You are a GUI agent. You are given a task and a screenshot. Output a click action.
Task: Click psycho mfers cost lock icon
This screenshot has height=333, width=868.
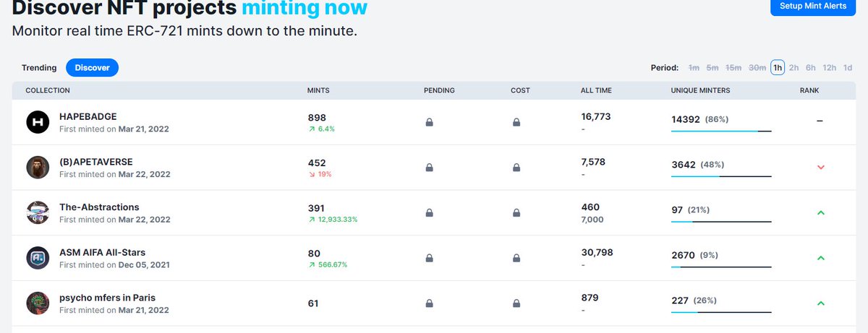click(x=516, y=303)
